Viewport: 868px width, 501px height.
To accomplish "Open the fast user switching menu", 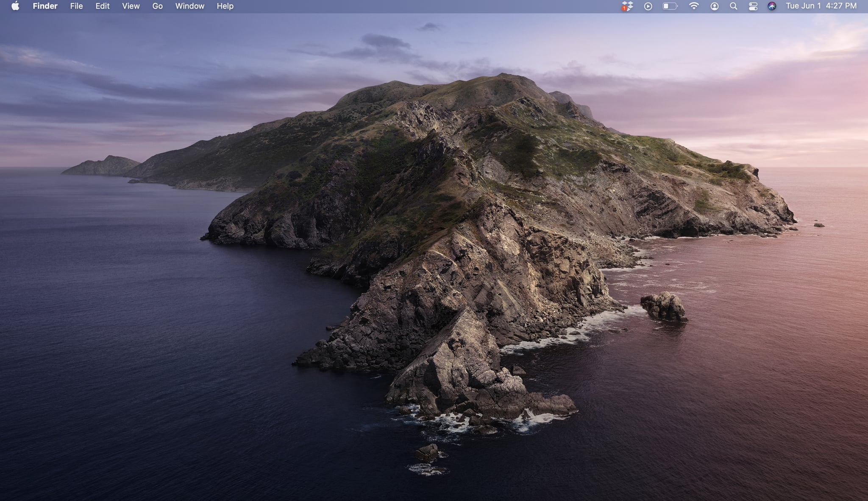I will pyautogui.click(x=714, y=6).
